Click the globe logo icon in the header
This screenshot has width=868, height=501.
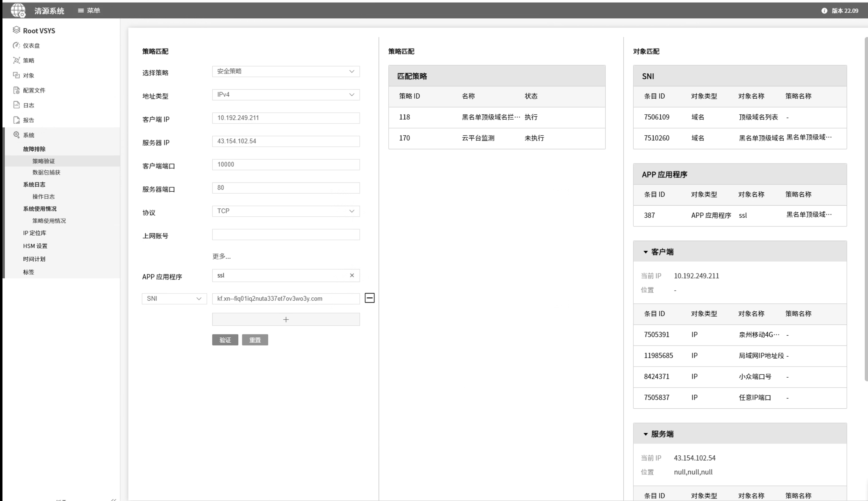[x=18, y=10]
